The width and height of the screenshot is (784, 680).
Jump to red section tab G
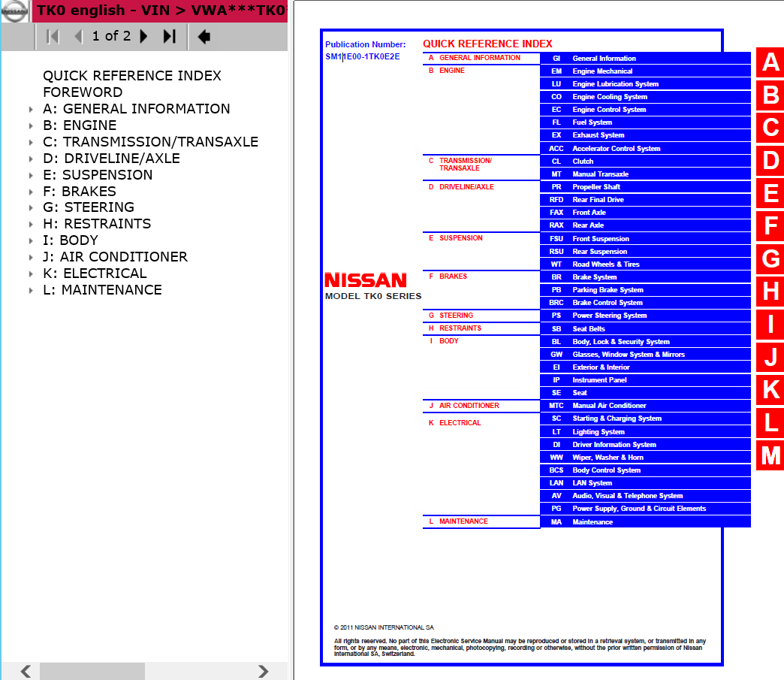(x=770, y=258)
